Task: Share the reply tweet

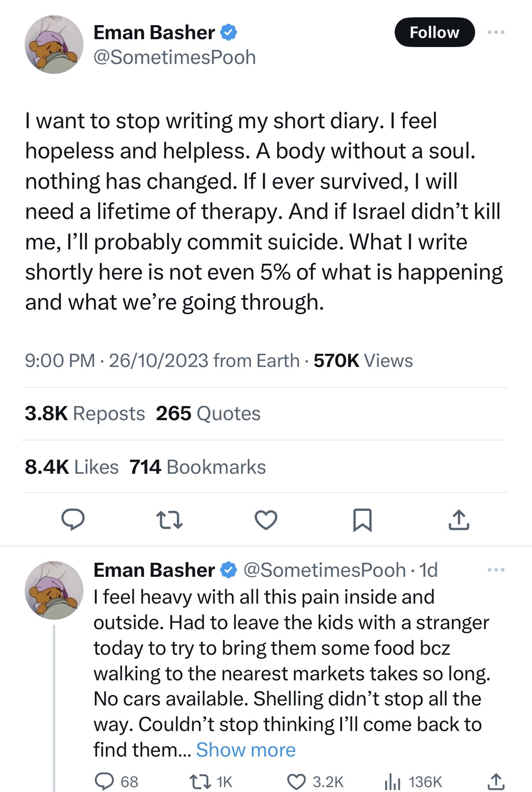Action: click(x=496, y=782)
